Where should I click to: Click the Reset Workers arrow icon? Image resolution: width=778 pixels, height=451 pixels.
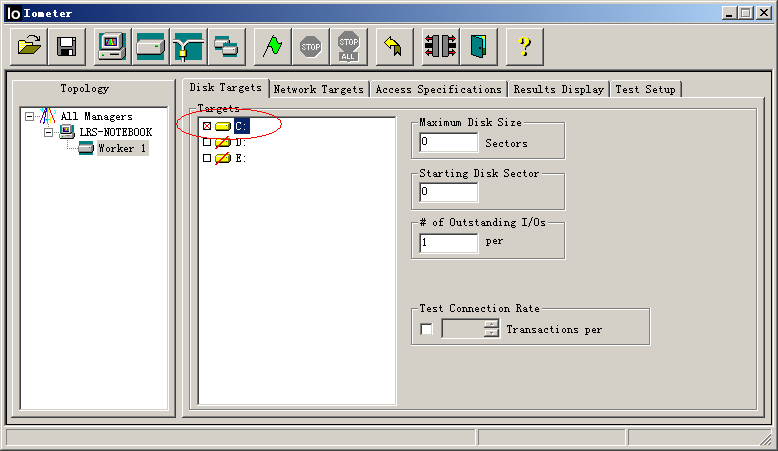(394, 46)
